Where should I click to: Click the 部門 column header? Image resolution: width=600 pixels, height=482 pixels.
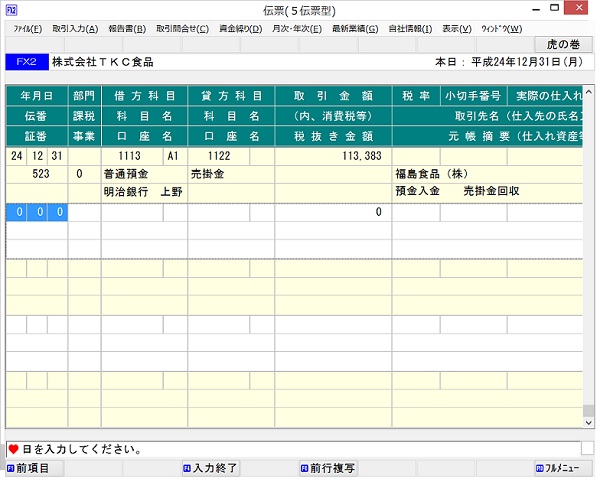click(84, 96)
